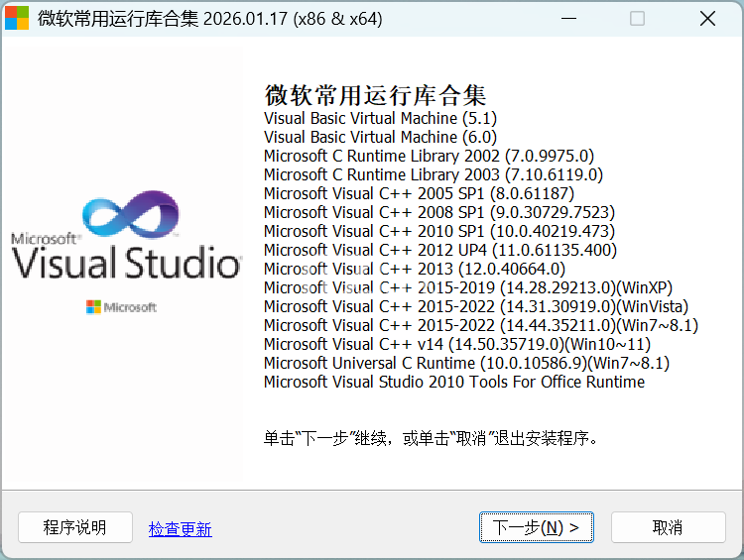The height and width of the screenshot is (560, 744).
Task: Select the Visual Basic Virtual Machine (6.0) line
Action: click(x=380, y=137)
